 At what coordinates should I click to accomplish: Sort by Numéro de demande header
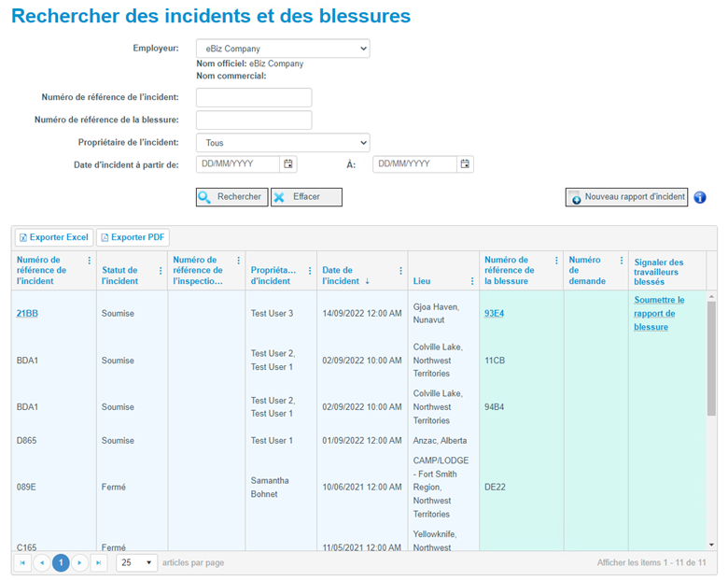587,271
